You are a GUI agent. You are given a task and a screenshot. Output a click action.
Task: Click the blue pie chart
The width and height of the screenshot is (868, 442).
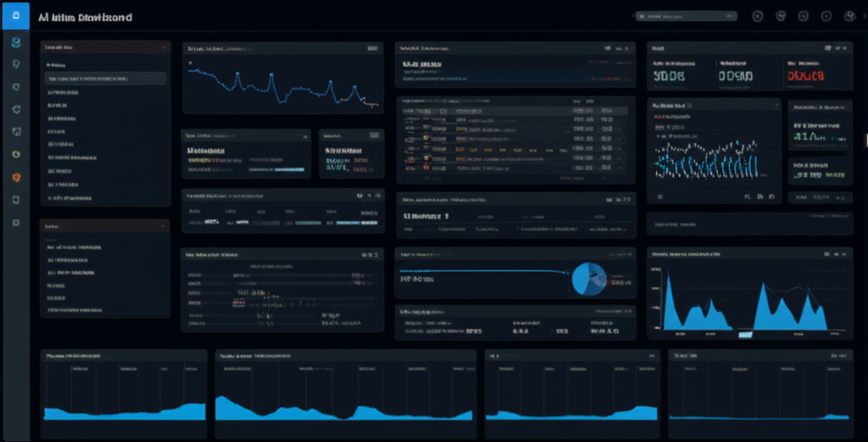click(589, 279)
